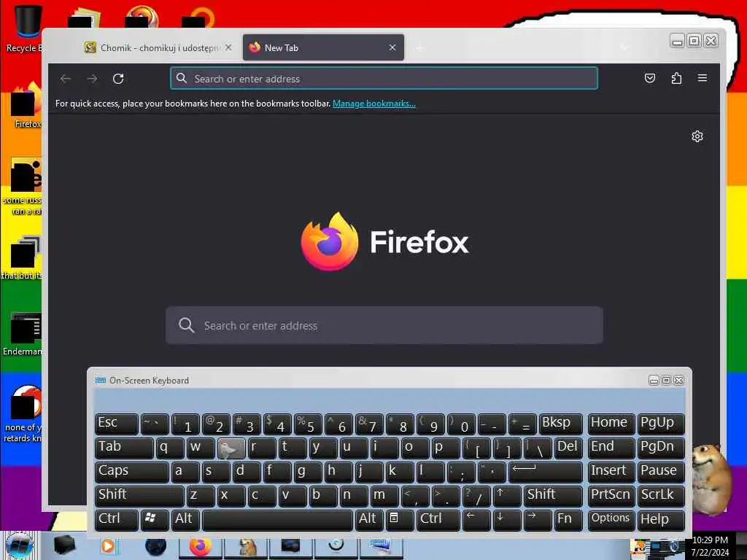747x560 pixels.
Task: Toggle the Fn key
Action: pos(568,520)
